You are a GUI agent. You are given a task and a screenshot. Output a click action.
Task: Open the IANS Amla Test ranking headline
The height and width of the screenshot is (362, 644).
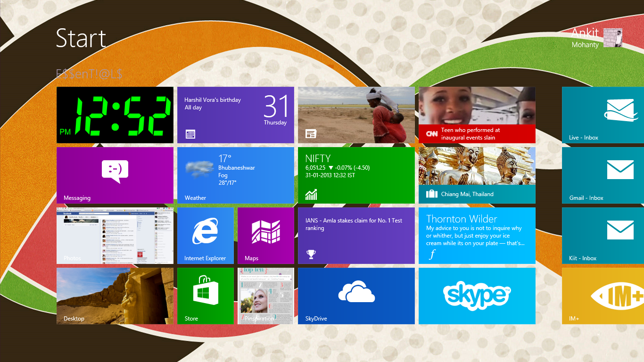tap(354, 224)
